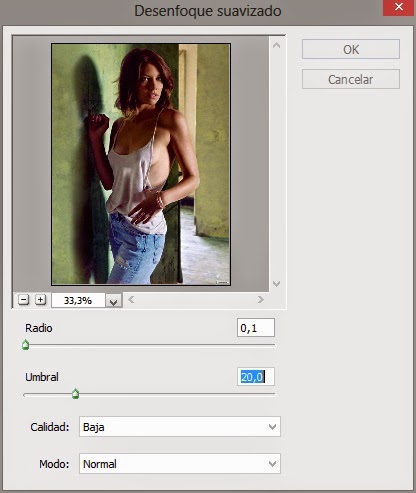Click the Radio slider handle
416x493 pixels.
[26, 345]
